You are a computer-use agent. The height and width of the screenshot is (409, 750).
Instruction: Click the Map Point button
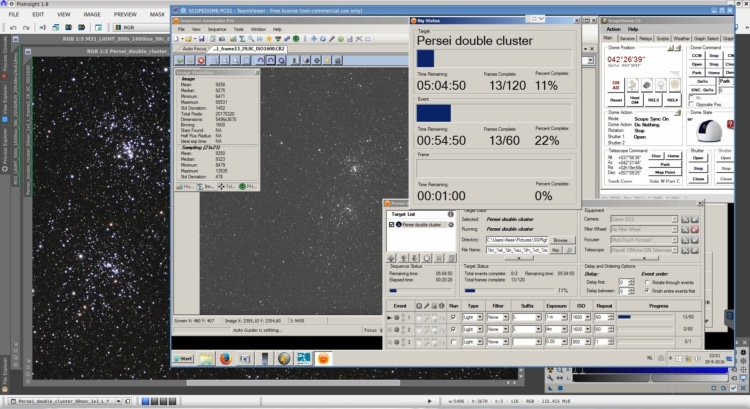[x=665, y=172]
